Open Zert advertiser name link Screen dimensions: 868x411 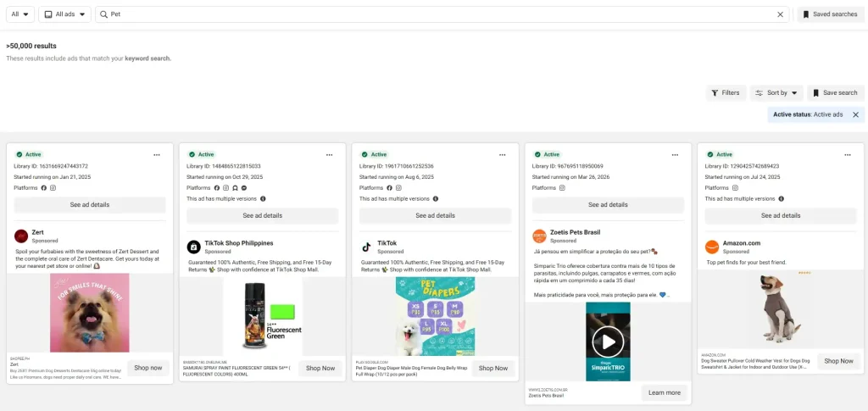tap(37, 232)
